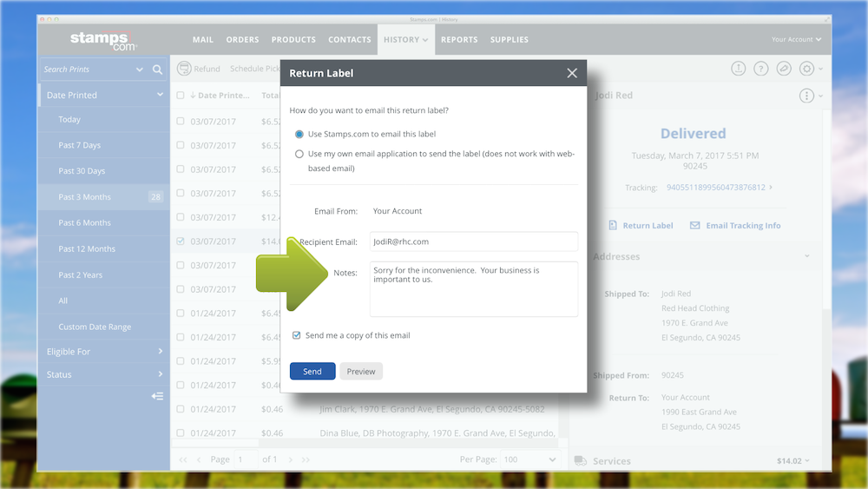Open the Per Page dropdown
This screenshot has width=868, height=489.
(x=529, y=459)
